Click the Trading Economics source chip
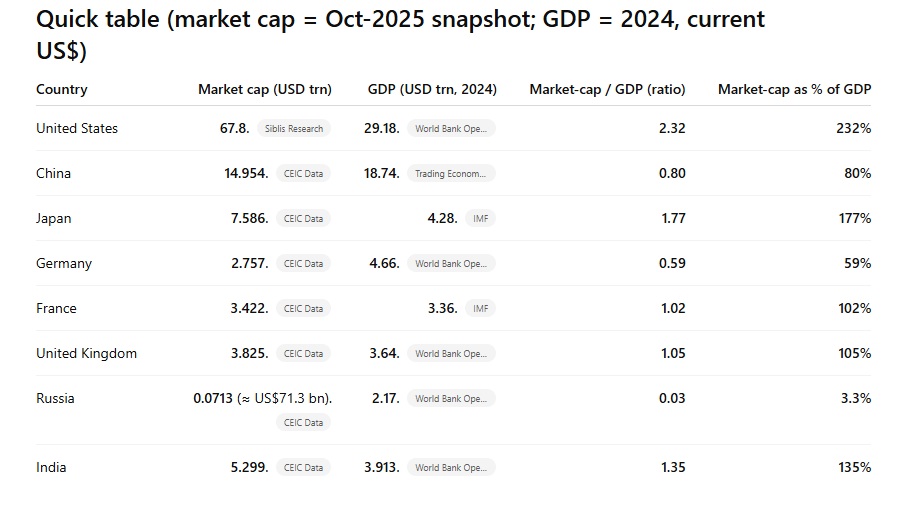923x506 pixels. coord(450,174)
